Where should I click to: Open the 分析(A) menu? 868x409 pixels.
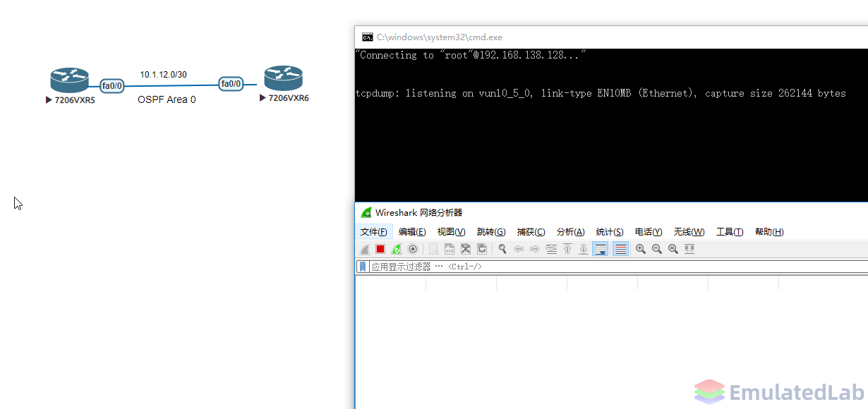pyautogui.click(x=570, y=232)
